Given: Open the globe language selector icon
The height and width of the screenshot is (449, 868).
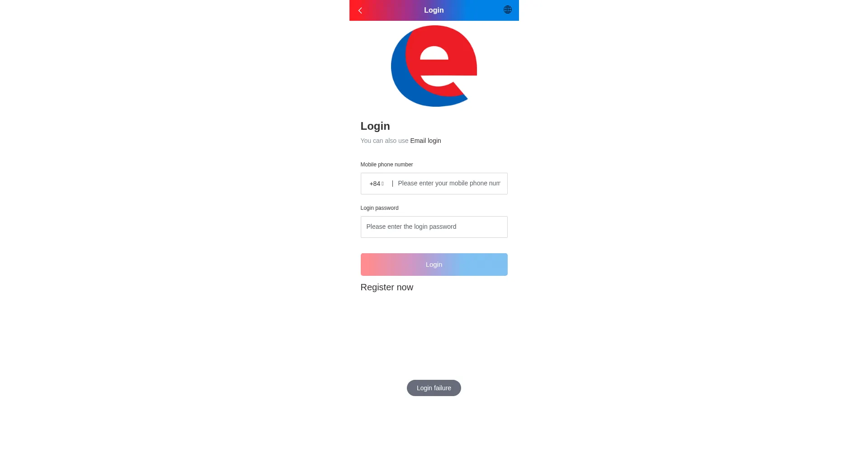Looking at the screenshot, I should click(508, 10).
